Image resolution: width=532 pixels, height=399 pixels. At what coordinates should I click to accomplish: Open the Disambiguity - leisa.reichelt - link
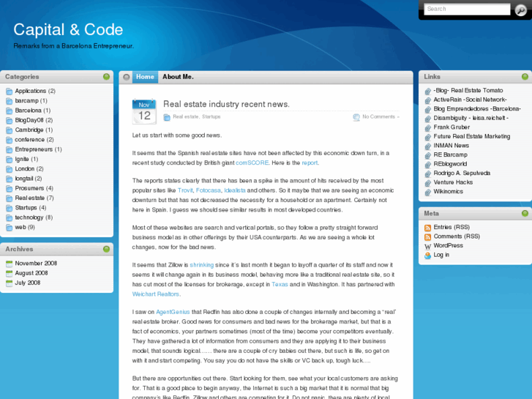click(x=471, y=118)
